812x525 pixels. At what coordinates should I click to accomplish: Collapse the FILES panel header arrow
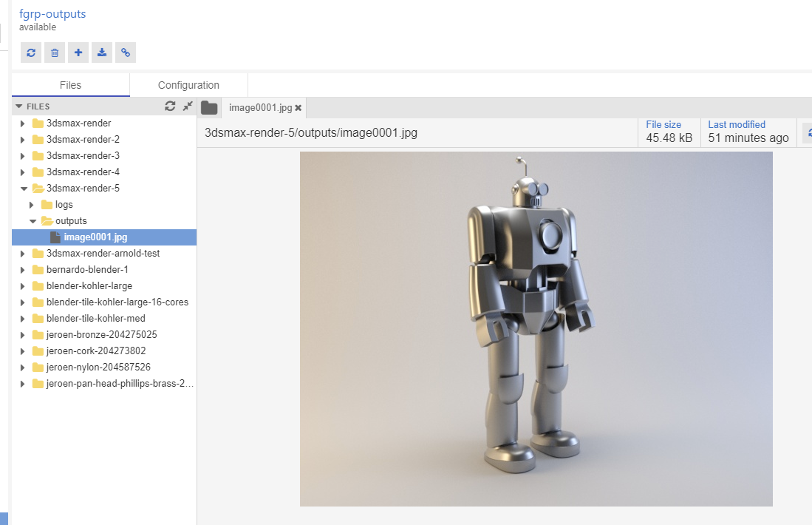coord(19,106)
